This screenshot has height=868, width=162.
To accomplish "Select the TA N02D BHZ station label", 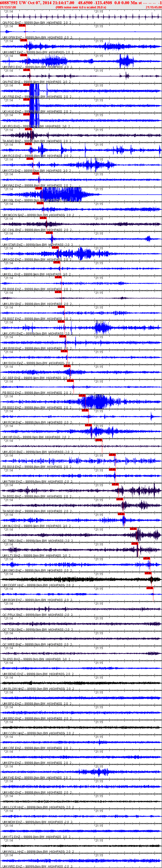I will [37, 512].
